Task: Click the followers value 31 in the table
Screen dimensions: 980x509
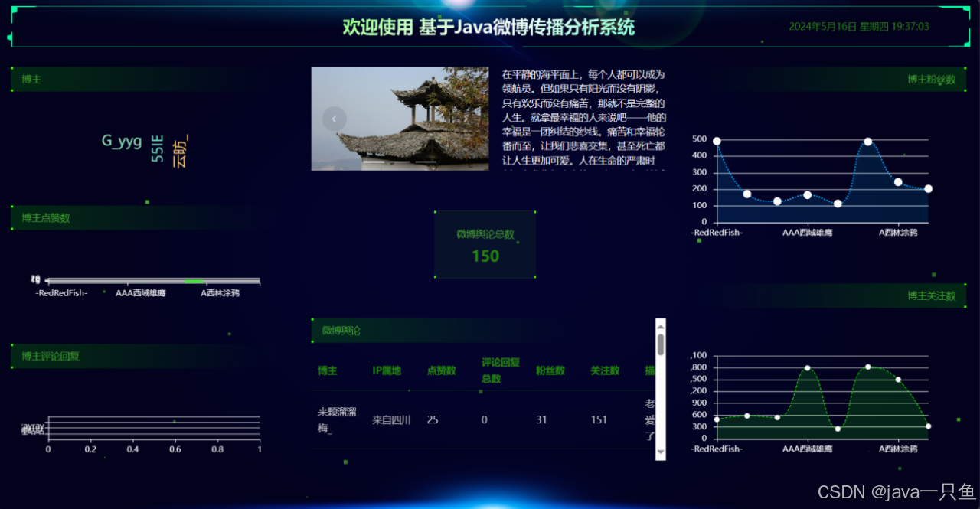Action: pyautogui.click(x=541, y=419)
